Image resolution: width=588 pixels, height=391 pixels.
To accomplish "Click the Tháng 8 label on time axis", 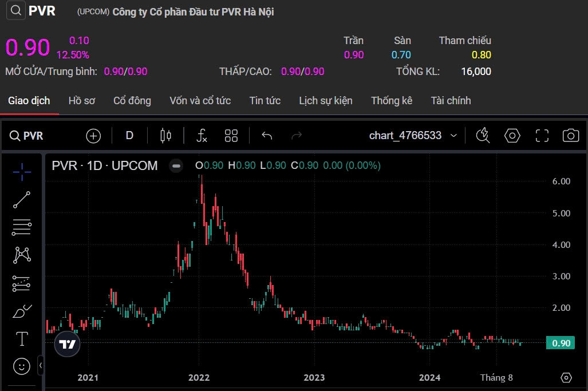I will pyautogui.click(x=496, y=377).
